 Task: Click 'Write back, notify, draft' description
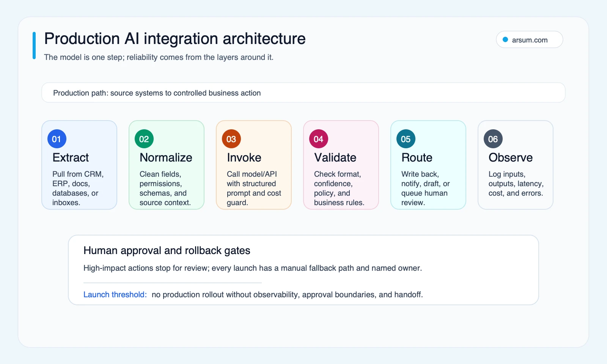click(426, 188)
